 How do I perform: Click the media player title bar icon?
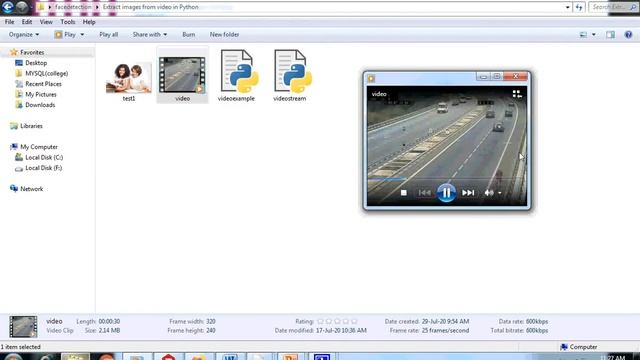371,78
